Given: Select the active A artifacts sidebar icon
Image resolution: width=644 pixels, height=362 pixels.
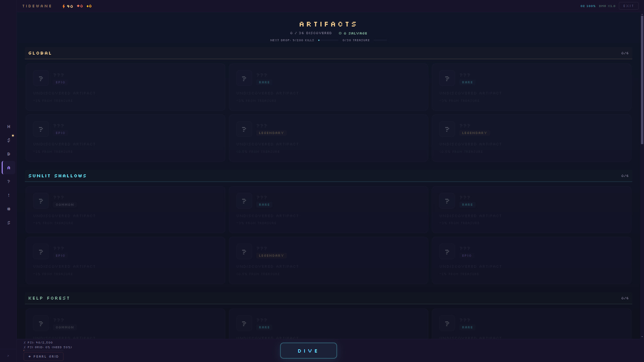Looking at the screenshot, I should coord(9,168).
